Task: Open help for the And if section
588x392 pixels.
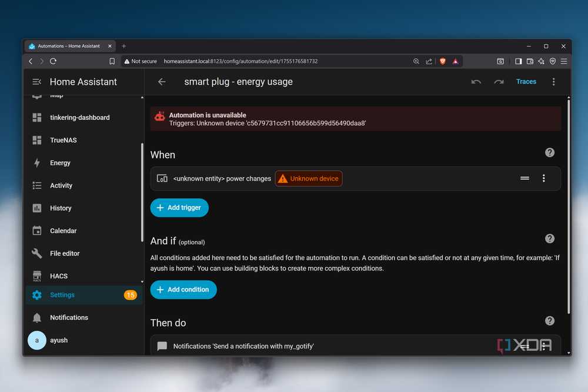Action: pos(550,239)
